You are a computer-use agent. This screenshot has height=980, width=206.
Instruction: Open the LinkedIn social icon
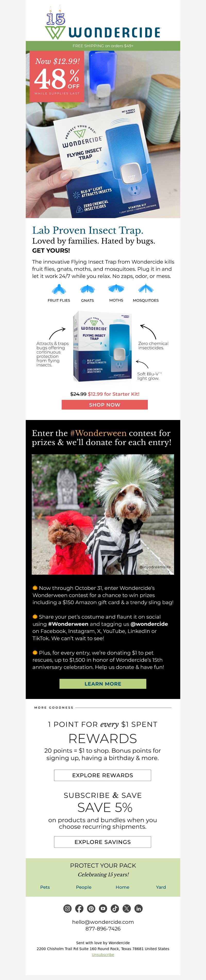138,909
